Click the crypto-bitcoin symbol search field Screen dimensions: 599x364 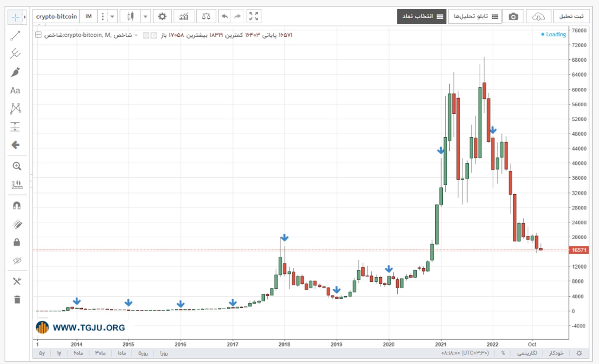click(x=56, y=16)
